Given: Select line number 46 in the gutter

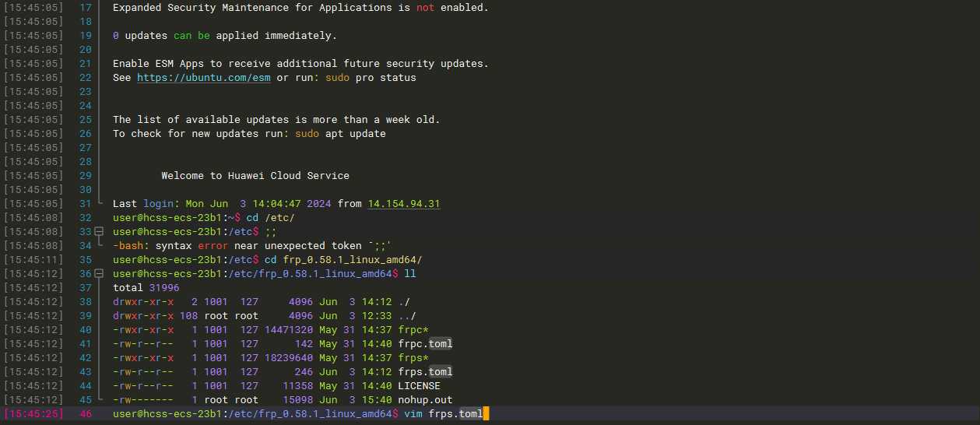Looking at the screenshot, I should (x=86, y=414).
